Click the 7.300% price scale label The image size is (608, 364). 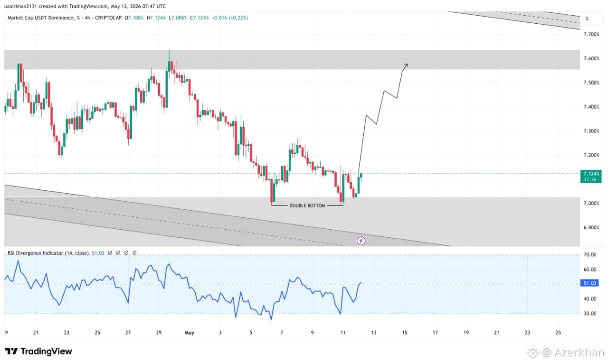(x=591, y=131)
